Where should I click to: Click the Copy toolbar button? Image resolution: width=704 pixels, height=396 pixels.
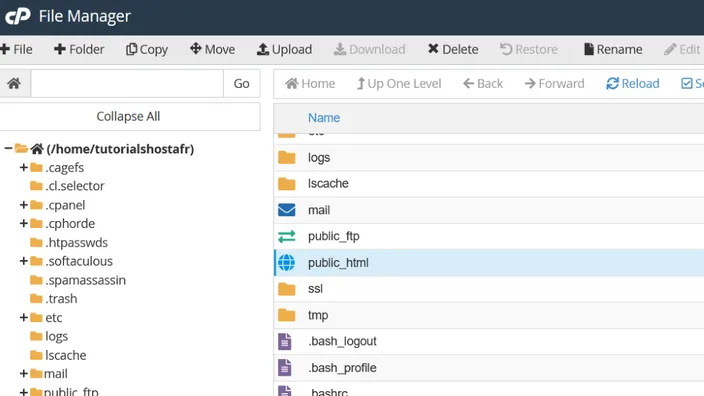[147, 49]
